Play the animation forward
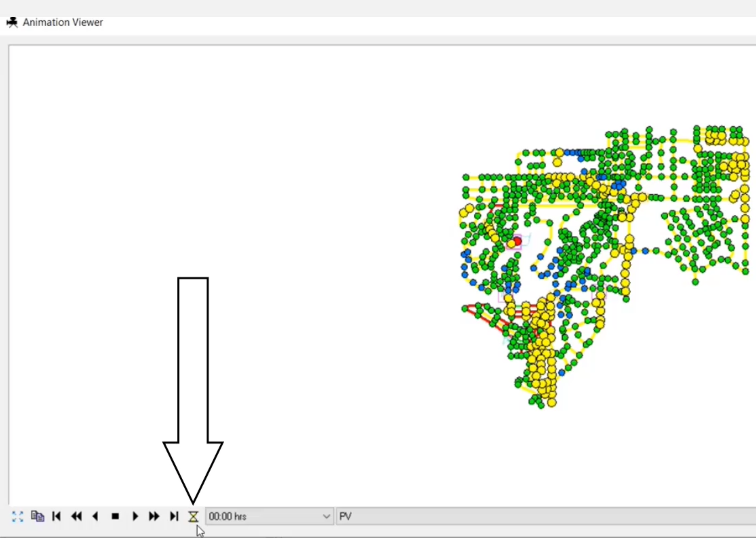Image resolution: width=756 pixels, height=538 pixels. (x=135, y=516)
